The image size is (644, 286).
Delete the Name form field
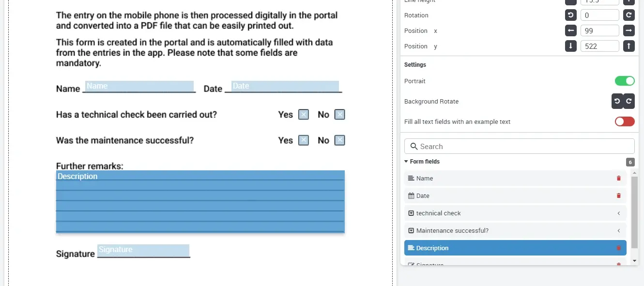pyautogui.click(x=618, y=178)
